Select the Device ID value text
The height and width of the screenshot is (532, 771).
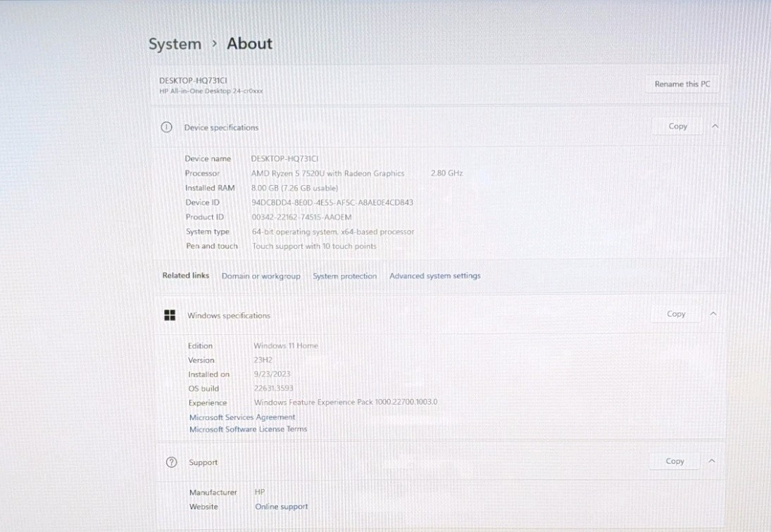tap(332, 203)
